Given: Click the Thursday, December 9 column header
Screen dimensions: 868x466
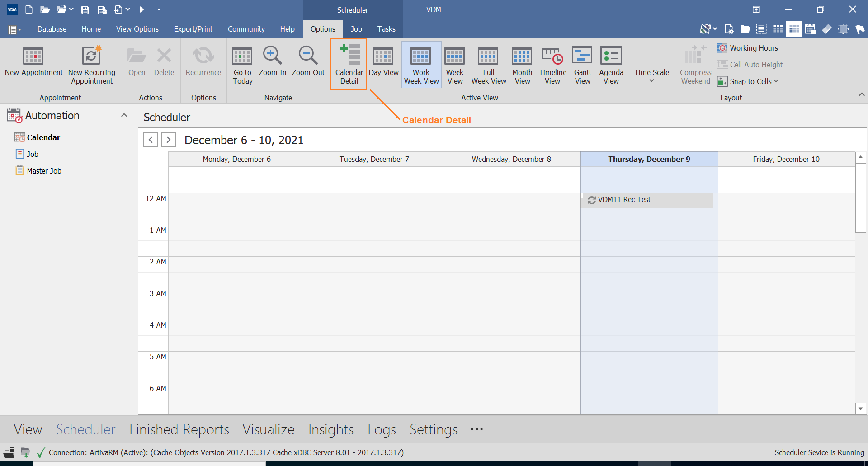Looking at the screenshot, I should pyautogui.click(x=649, y=159).
